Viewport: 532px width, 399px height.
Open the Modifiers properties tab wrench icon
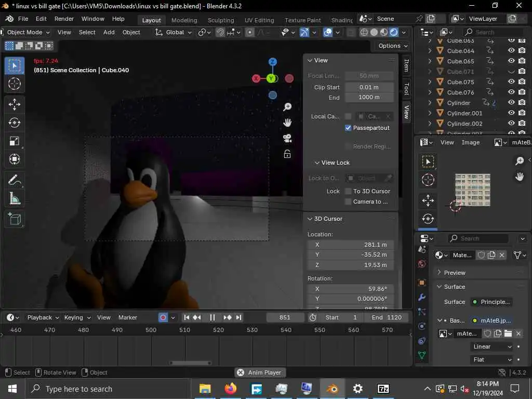(x=422, y=297)
